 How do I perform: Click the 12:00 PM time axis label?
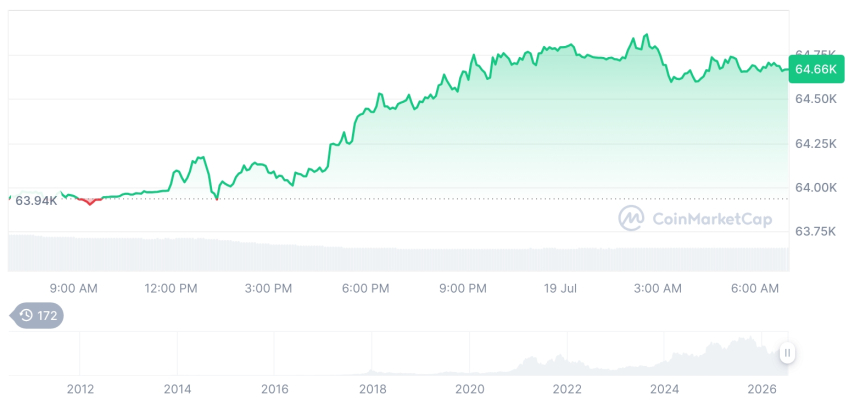tap(171, 289)
